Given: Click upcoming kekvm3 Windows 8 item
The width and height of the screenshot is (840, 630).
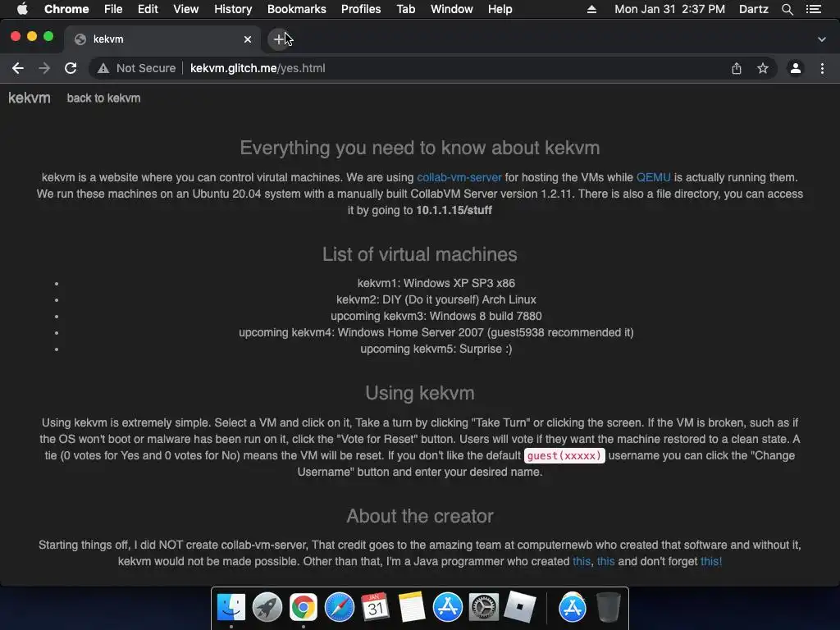Looking at the screenshot, I should [436, 316].
